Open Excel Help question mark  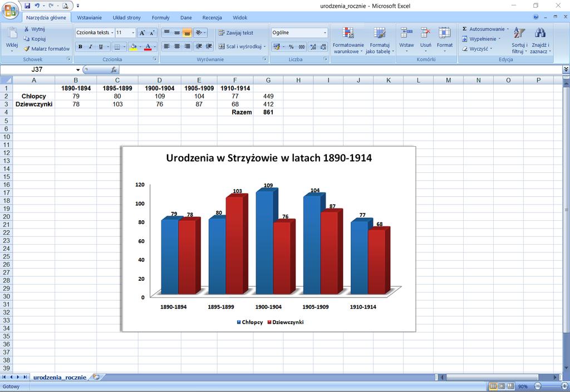tap(536, 17)
